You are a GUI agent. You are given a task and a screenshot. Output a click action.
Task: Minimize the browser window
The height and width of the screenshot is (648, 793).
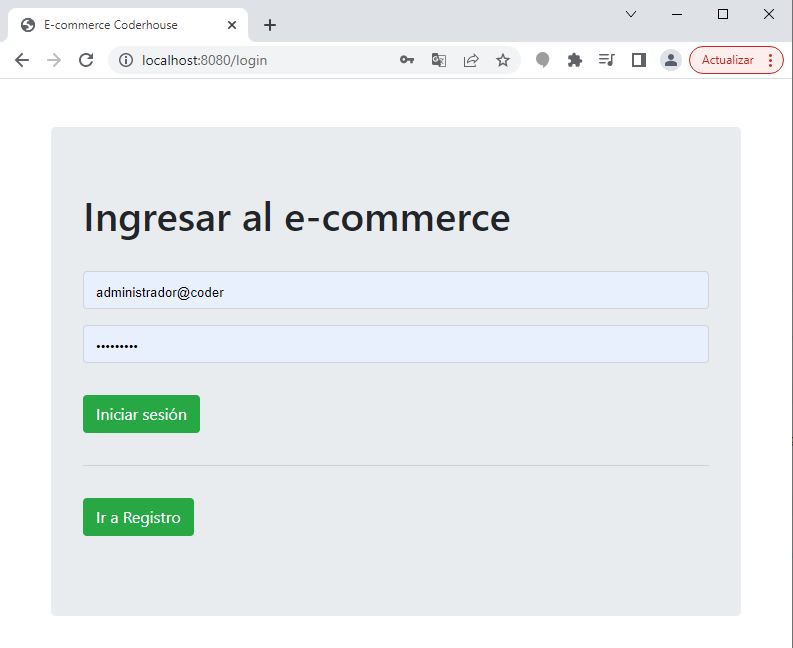[x=677, y=14]
